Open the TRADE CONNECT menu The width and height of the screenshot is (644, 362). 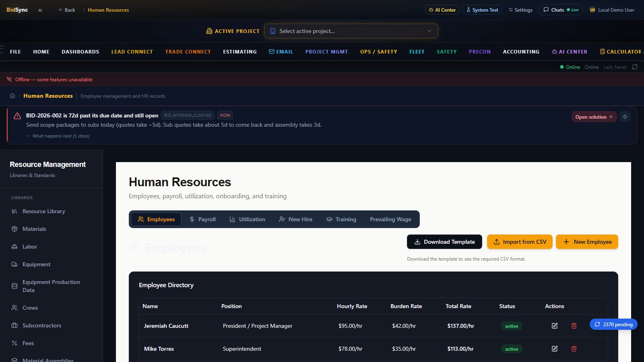tap(188, 51)
